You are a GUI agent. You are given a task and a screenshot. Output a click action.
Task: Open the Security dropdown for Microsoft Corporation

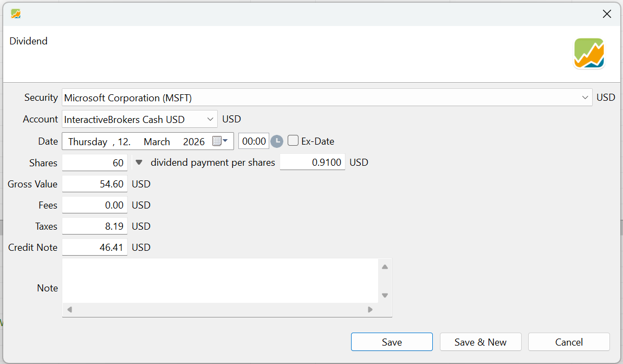585,97
